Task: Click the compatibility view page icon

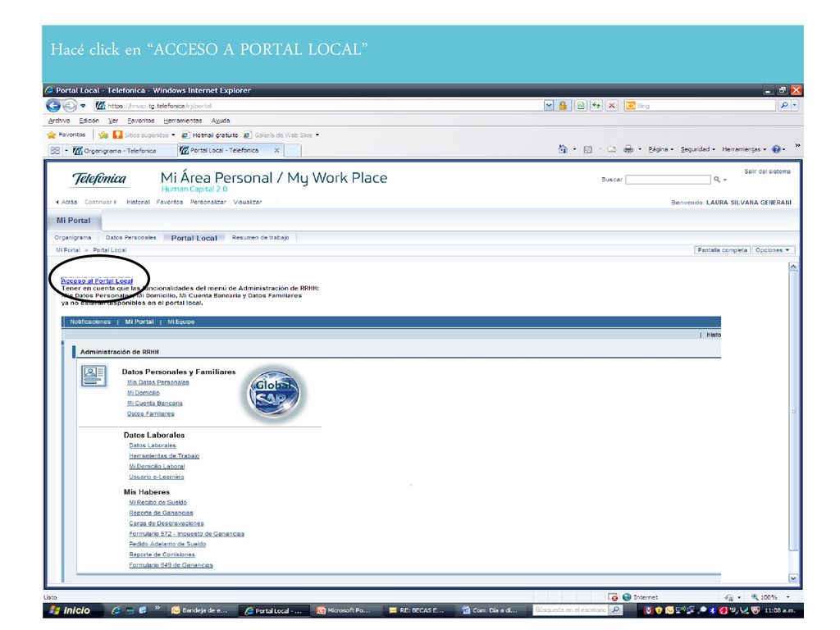Action: pos(581,106)
